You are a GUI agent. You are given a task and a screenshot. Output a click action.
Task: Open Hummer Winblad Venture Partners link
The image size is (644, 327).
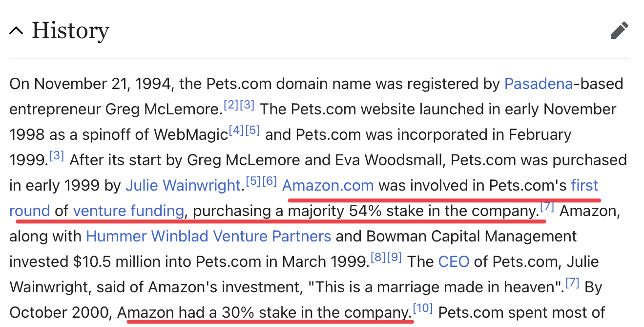[x=208, y=237]
